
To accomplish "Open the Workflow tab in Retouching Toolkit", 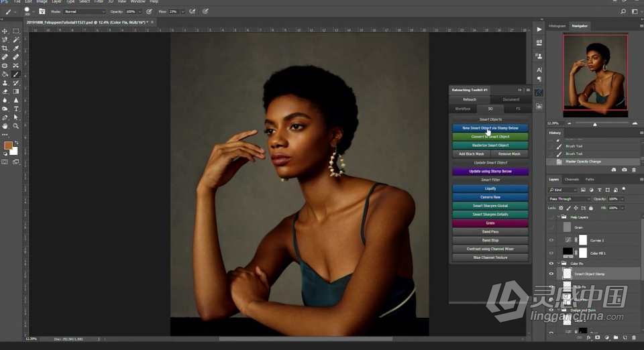I will [x=463, y=109].
